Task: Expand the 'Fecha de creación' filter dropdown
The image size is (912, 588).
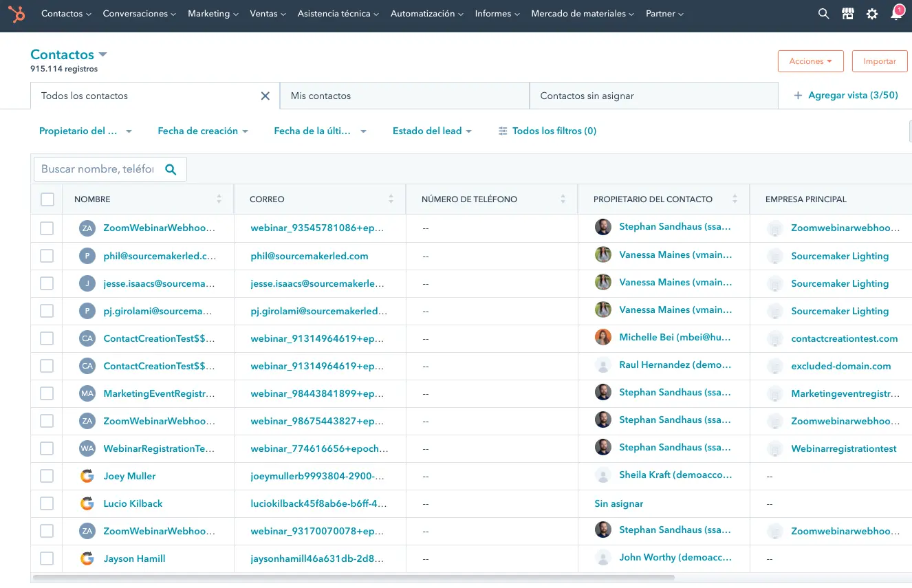Action: coord(203,131)
